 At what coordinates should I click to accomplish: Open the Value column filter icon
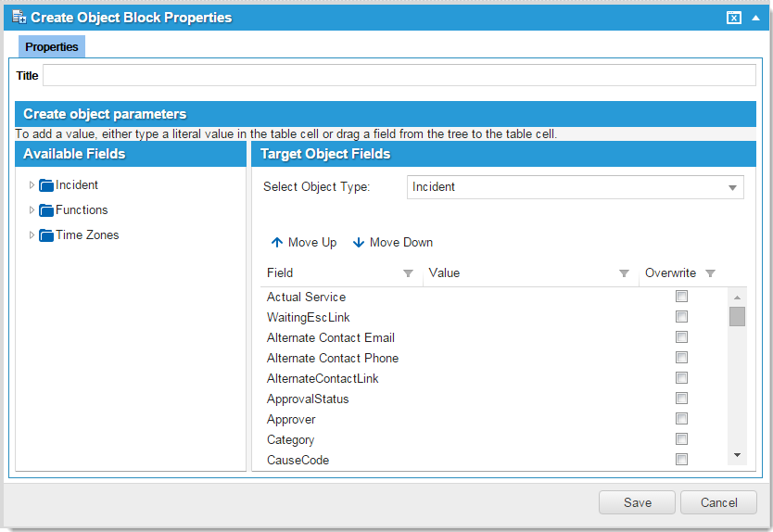click(x=624, y=273)
